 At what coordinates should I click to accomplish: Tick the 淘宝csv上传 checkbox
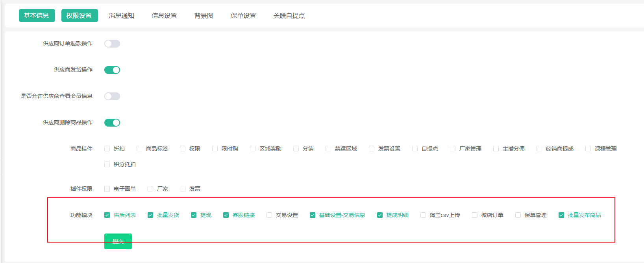423,215
